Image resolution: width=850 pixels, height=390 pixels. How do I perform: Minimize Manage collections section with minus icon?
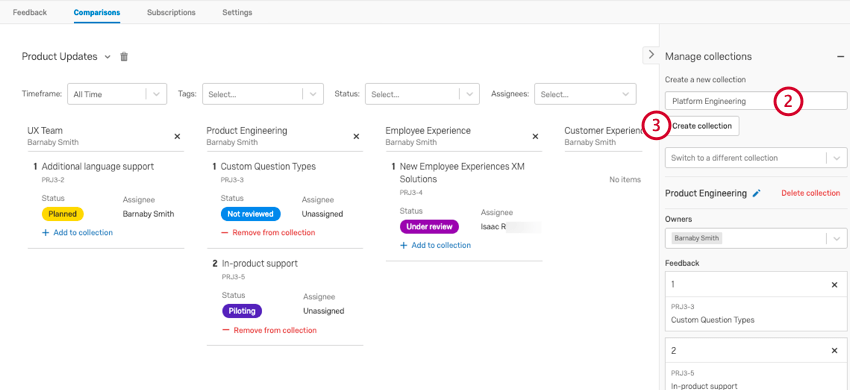[x=840, y=56]
